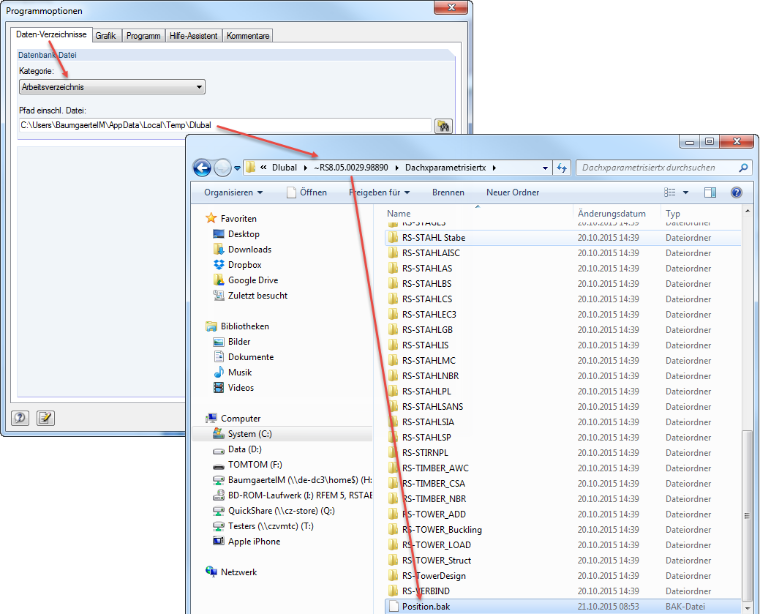Open help icon in Programmoptionen dialog
760x614 pixels.
coord(20,418)
